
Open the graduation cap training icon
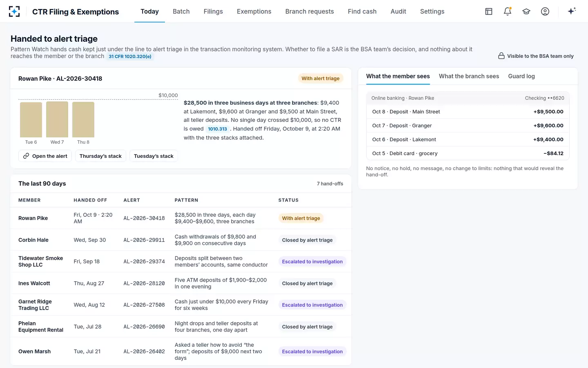[x=526, y=11]
